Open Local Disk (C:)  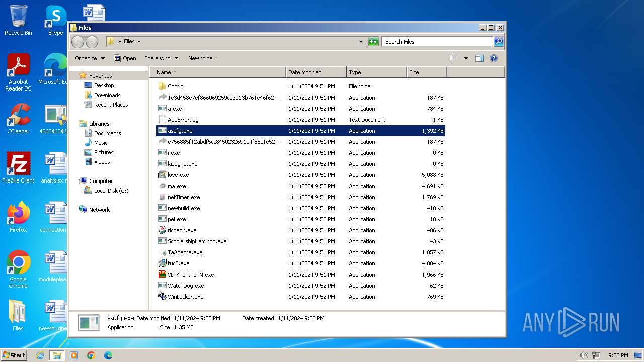[111, 191]
